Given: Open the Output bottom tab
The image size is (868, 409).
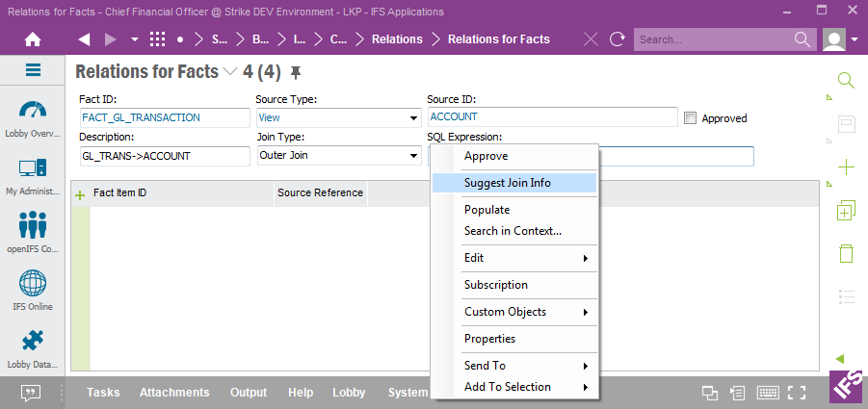Looking at the screenshot, I should [x=249, y=393].
